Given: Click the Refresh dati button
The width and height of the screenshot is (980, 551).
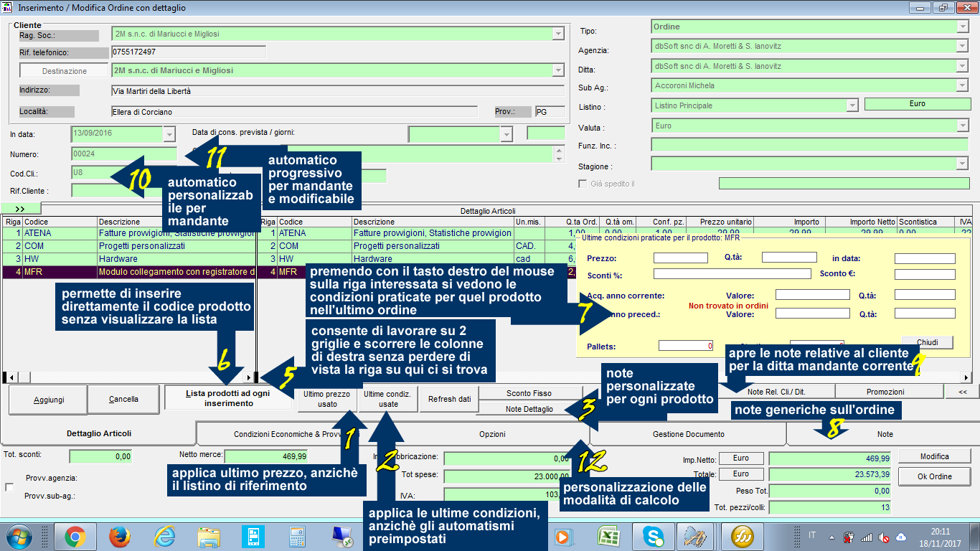Looking at the screenshot, I should point(450,399).
